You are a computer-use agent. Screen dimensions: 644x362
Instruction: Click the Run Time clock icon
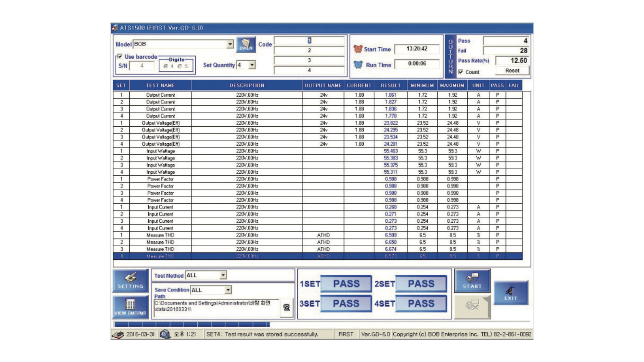[x=358, y=65]
